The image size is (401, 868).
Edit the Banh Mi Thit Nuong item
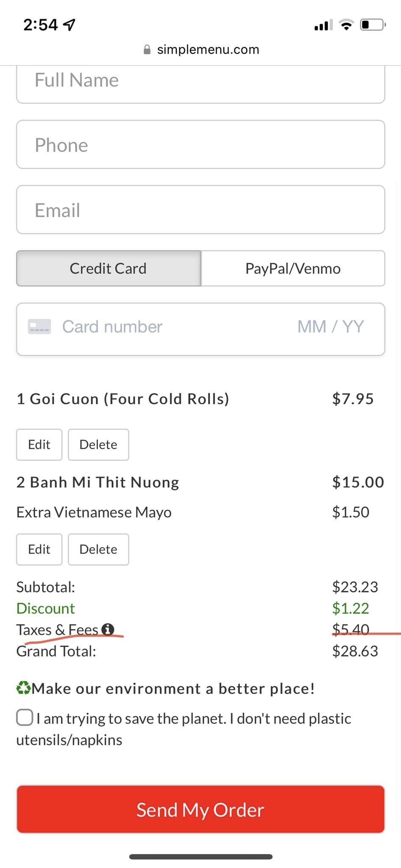click(39, 549)
